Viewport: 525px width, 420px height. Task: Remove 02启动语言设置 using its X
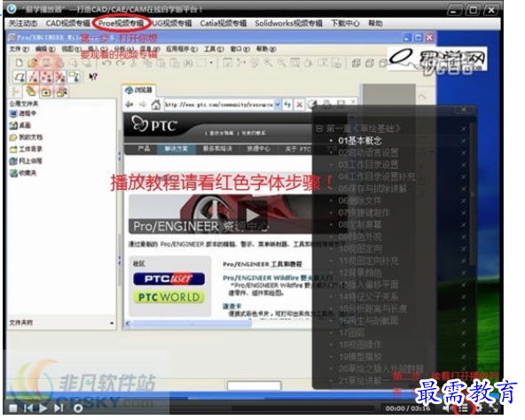(464, 152)
